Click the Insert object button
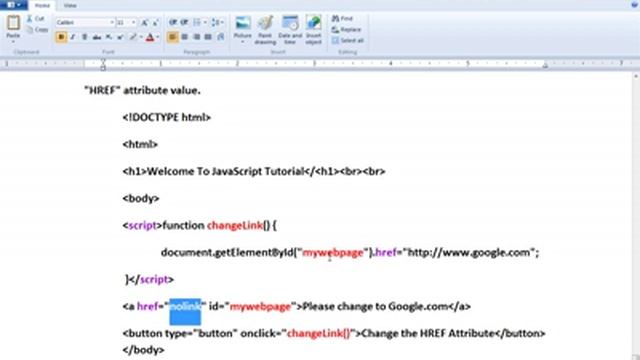This screenshot has height=360, width=640. click(313, 30)
